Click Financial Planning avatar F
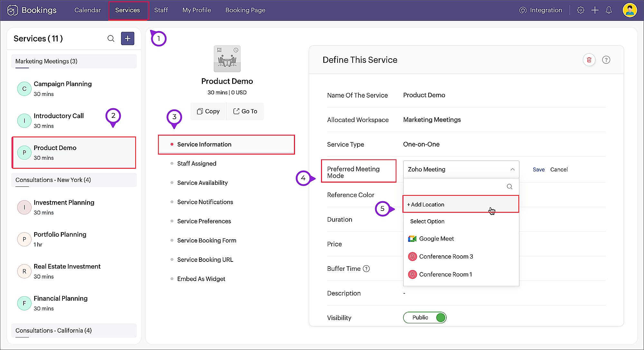The width and height of the screenshot is (644, 350). click(x=24, y=303)
